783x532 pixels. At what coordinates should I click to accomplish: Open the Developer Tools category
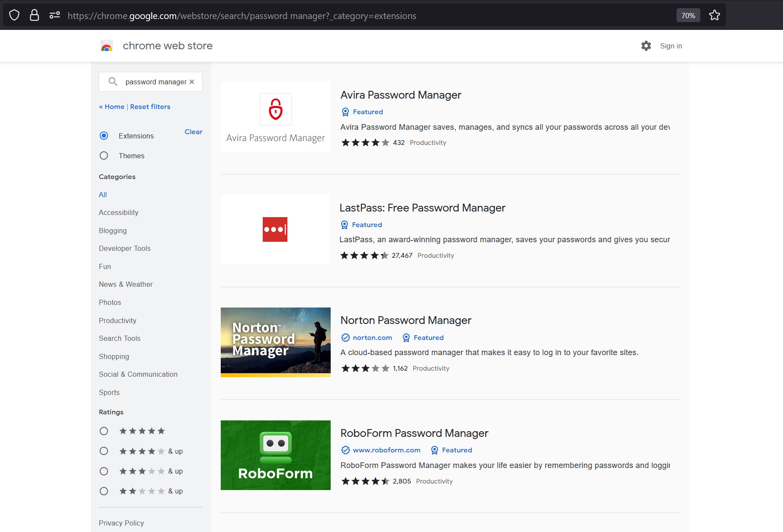pos(124,248)
